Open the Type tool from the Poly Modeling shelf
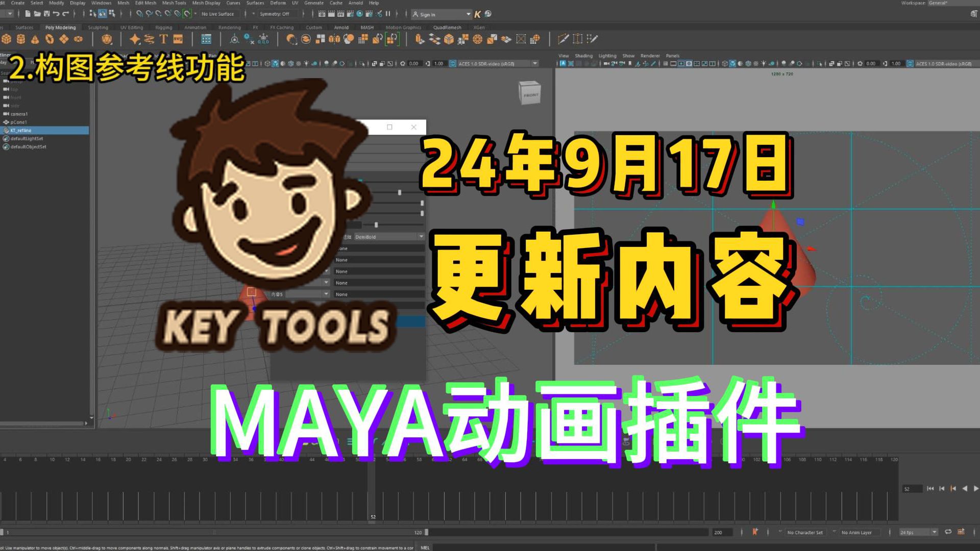The image size is (980, 551). pyautogui.click(x=164, y=39)
